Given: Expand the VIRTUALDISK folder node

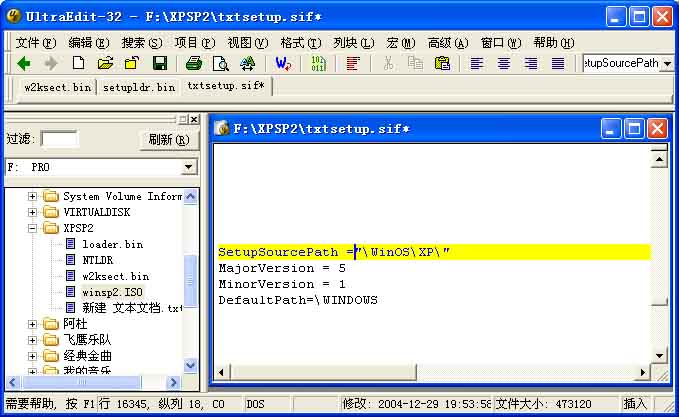Looking at the screenshot, I should tap(32, 212).
